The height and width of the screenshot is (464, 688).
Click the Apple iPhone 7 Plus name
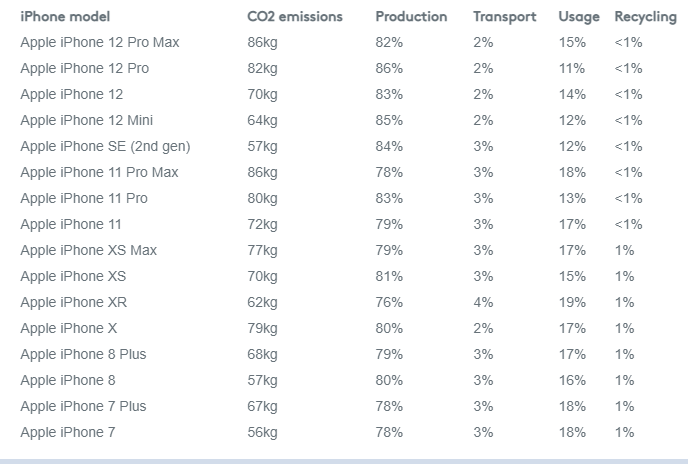[83, 406]
